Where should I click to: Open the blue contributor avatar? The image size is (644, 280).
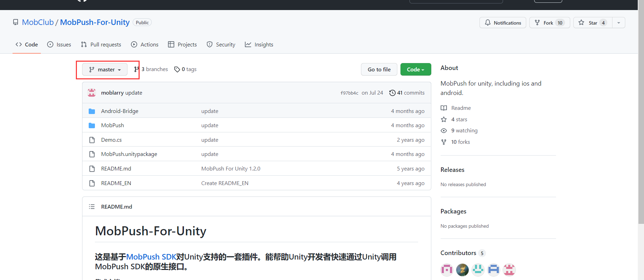[x=494, y=270]
